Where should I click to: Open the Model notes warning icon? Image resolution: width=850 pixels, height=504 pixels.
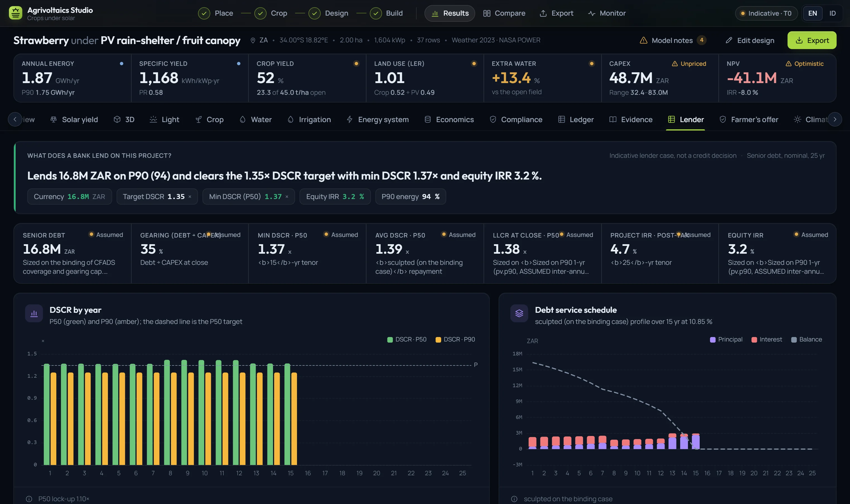pos(643,40)
